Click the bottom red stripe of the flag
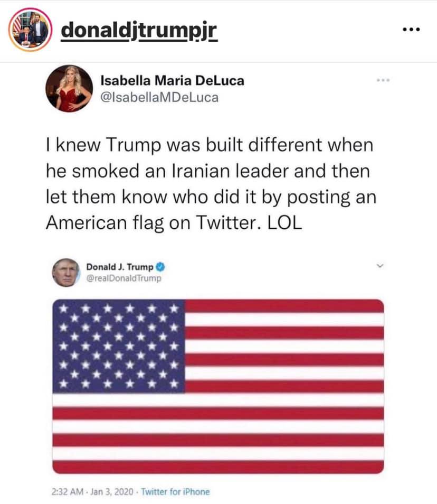This screenshot has height=504, width=437. point(218,466)
